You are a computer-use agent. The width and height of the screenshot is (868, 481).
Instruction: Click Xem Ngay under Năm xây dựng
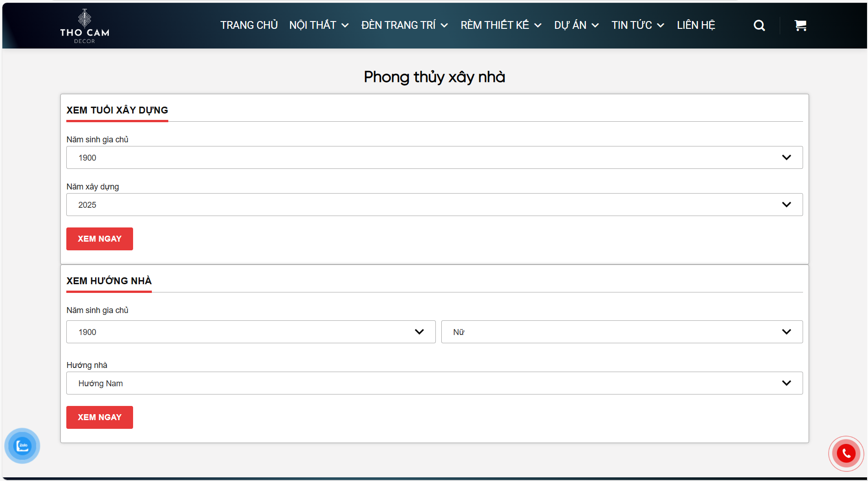point(100,239)
